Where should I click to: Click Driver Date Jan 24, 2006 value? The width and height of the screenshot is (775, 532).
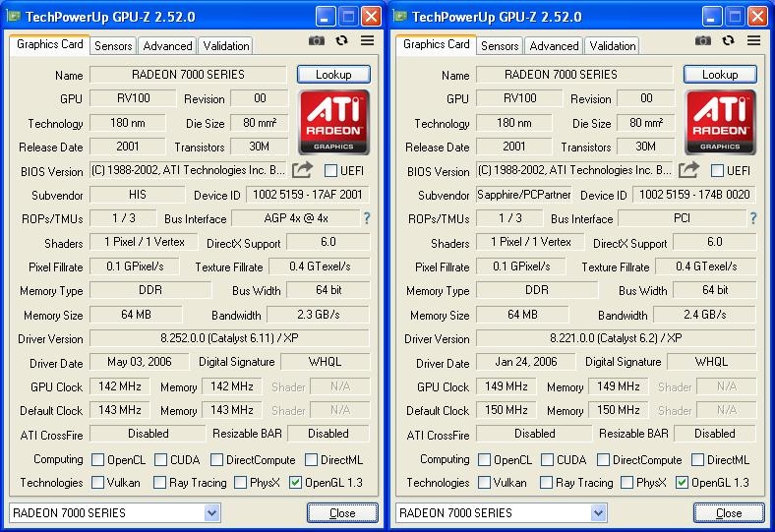(526, 362)
